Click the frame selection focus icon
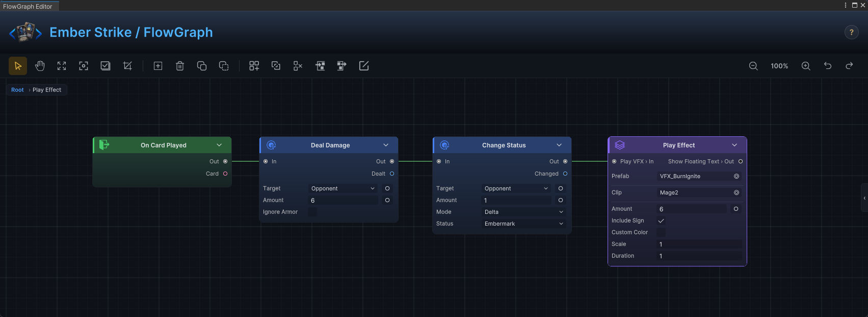868x317 pixels. click(x=84, y=66)
